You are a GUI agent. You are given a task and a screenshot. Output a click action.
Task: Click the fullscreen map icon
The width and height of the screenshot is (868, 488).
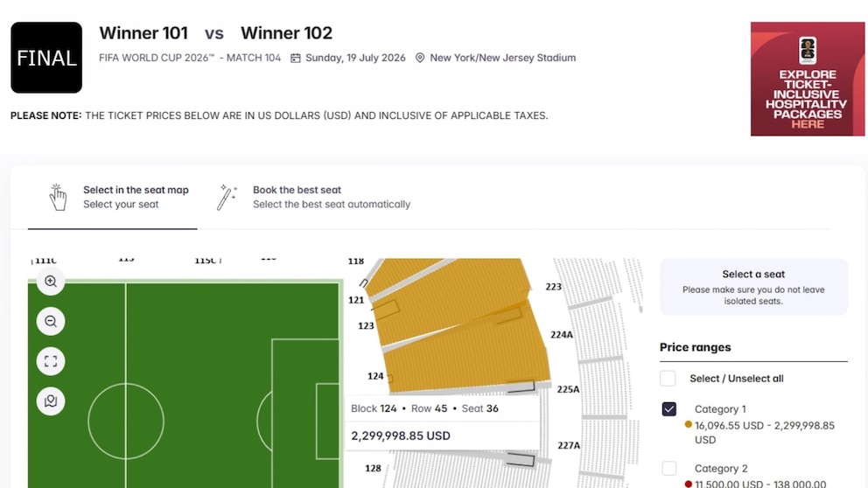51,361
